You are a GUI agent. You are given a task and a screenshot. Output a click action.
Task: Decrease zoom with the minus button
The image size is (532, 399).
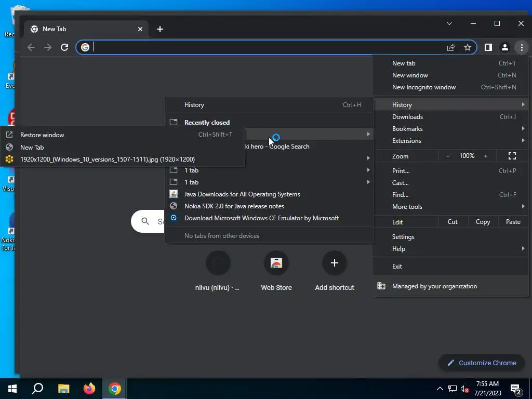pos(448,156)
